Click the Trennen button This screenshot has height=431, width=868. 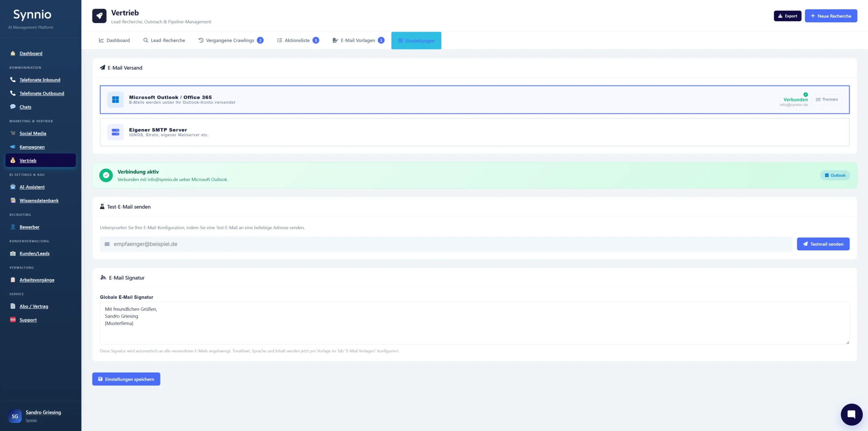(x=827, y=99)
